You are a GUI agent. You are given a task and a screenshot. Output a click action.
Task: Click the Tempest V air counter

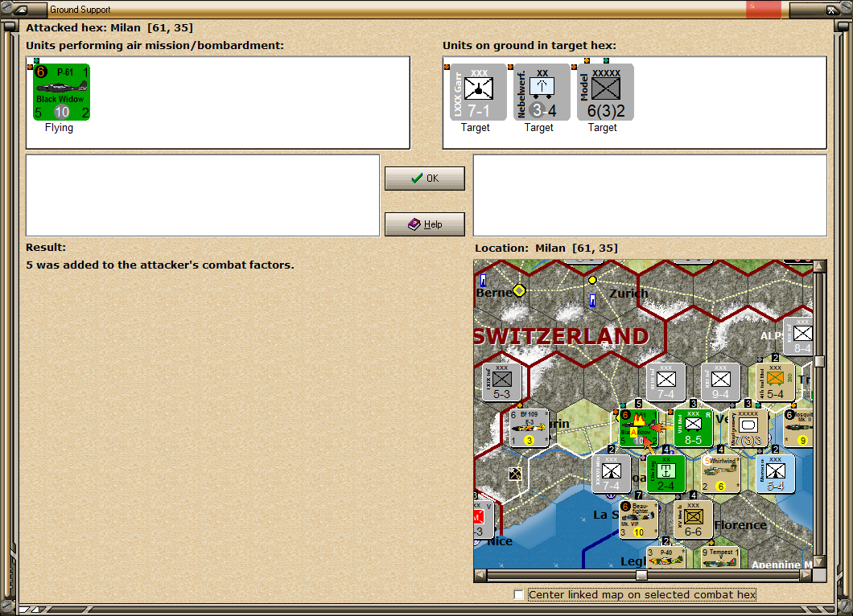point(721,557)
